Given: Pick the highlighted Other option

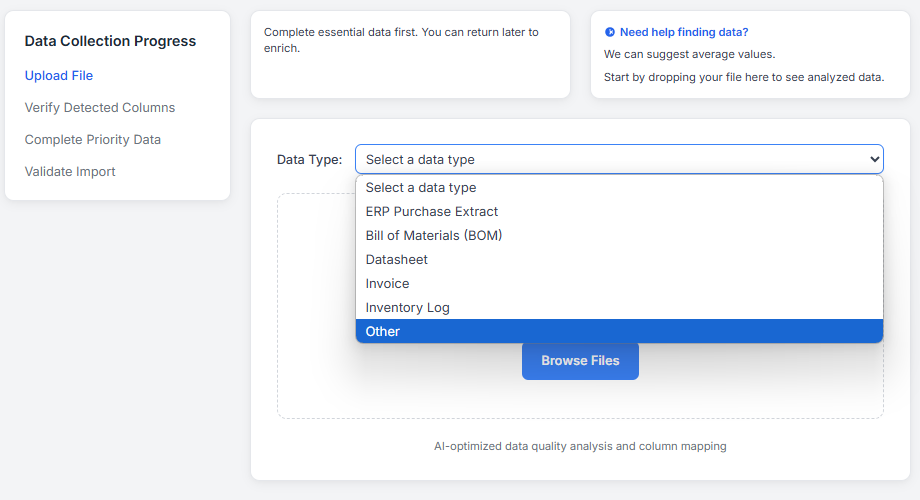Looking at the screenshot, I should click(x=382, y=332).
